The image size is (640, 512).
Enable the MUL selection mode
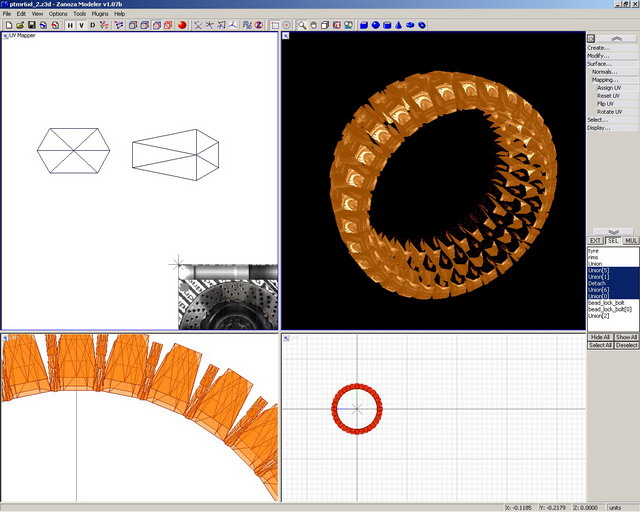tap(630, 240)
